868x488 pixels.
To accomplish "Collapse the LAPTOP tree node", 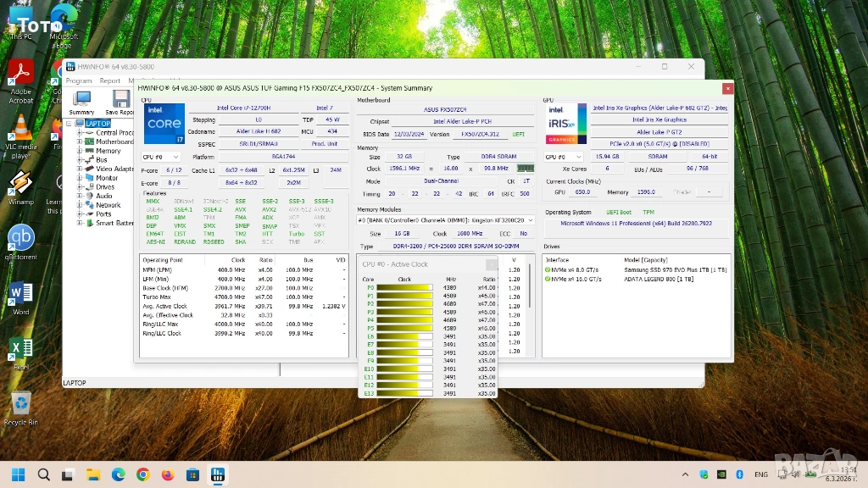I will tap(70, 124).
